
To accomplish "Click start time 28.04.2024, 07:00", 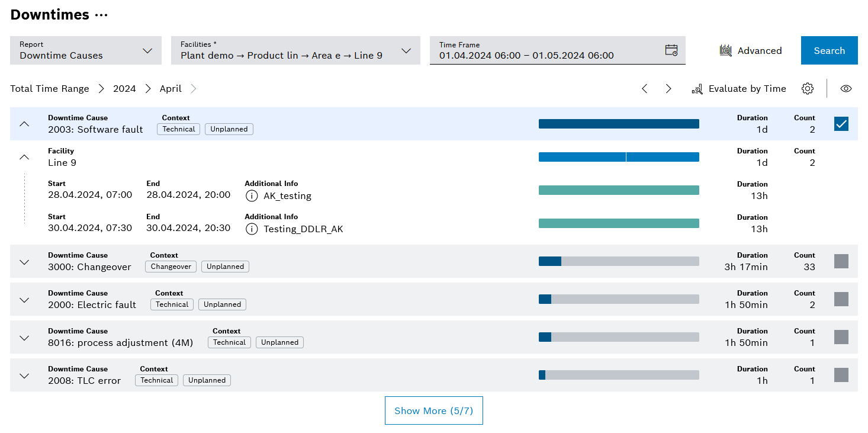I will click(90, 195).
